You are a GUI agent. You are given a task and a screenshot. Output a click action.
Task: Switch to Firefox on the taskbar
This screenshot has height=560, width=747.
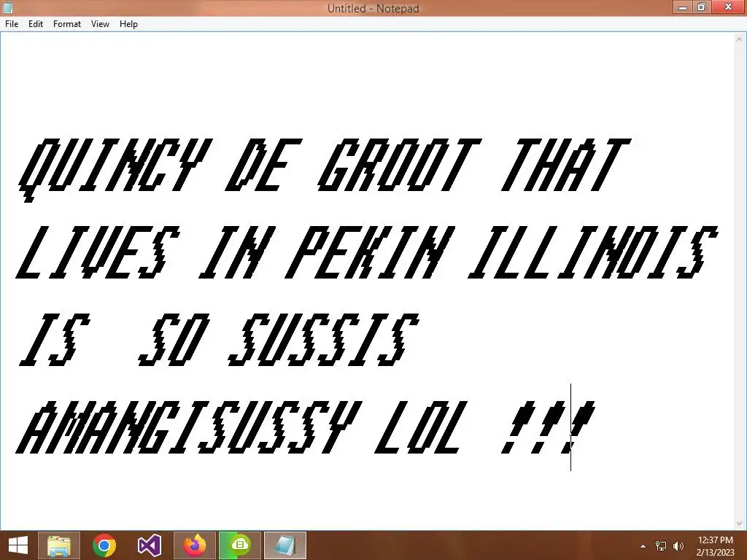click(x=194, y=545)
